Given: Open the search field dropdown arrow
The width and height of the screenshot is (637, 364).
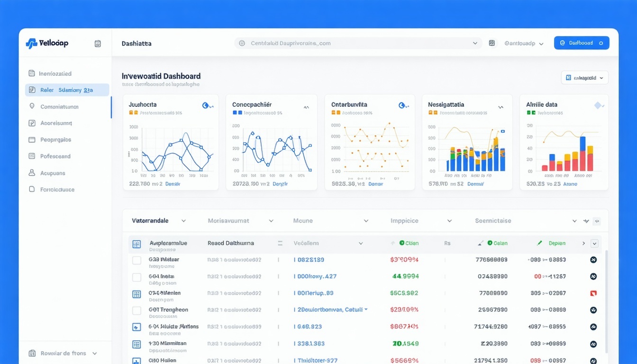Looking at the screenshot, I should [x=475, y=43].
